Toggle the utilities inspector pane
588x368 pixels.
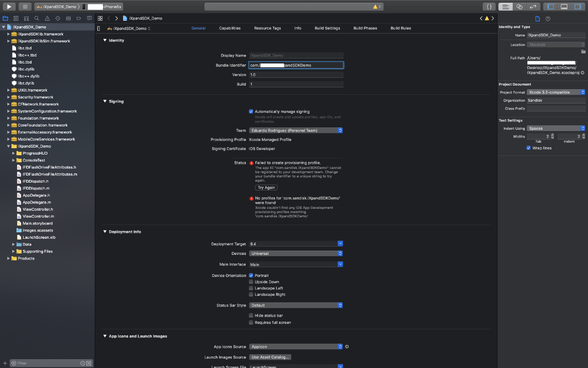click(x=578, y=7)
